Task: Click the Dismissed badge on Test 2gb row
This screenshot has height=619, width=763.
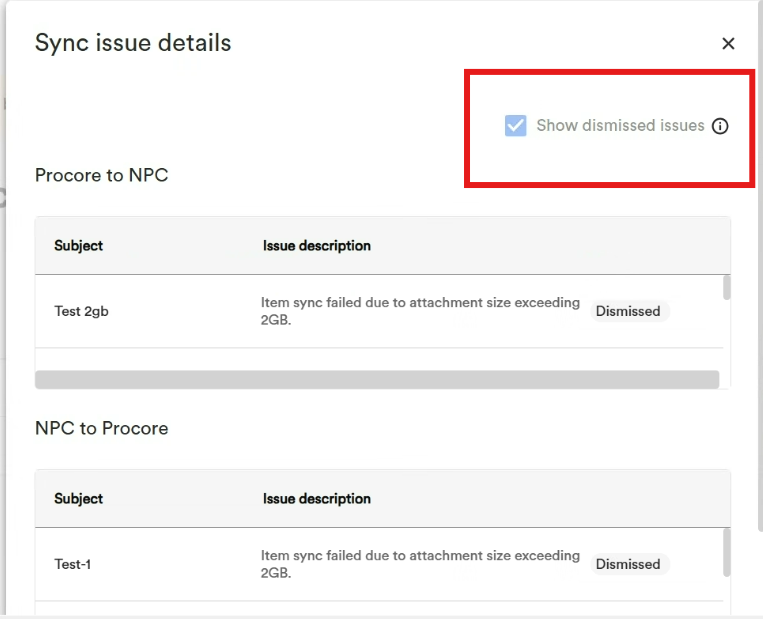Action: (628, 311)
